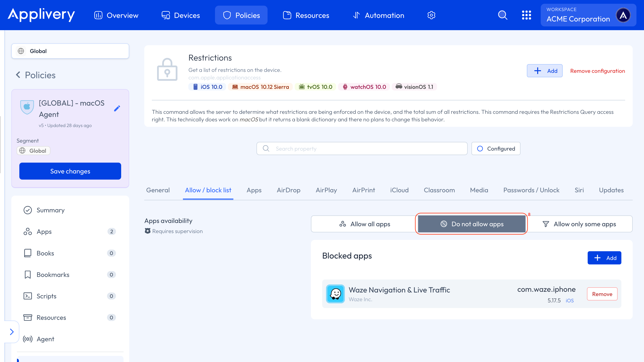This screenshot has width=644, height=362.
Task: Go back using the Policies chevron
Action: (18, 75)
